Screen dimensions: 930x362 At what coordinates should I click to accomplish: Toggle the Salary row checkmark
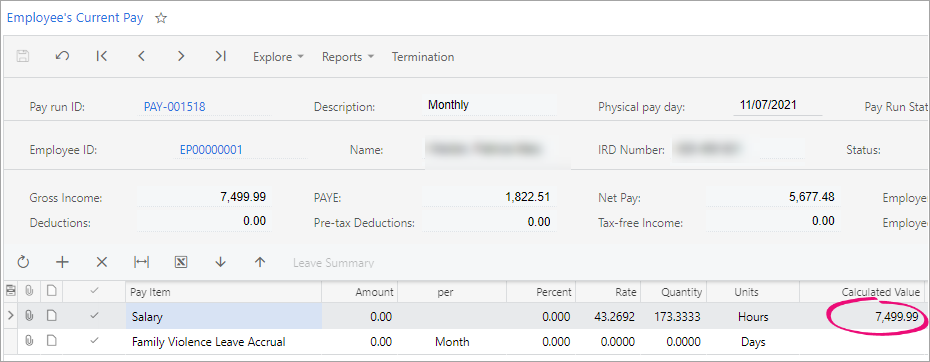click(94, 316)
